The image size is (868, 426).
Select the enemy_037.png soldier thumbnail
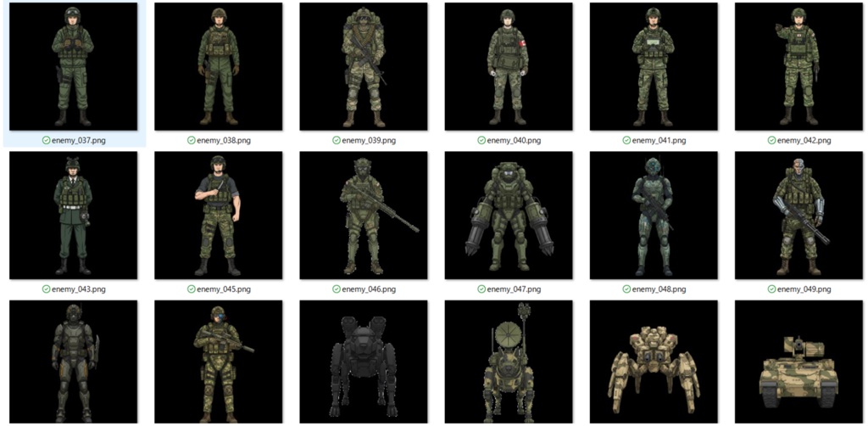(74, 66)
